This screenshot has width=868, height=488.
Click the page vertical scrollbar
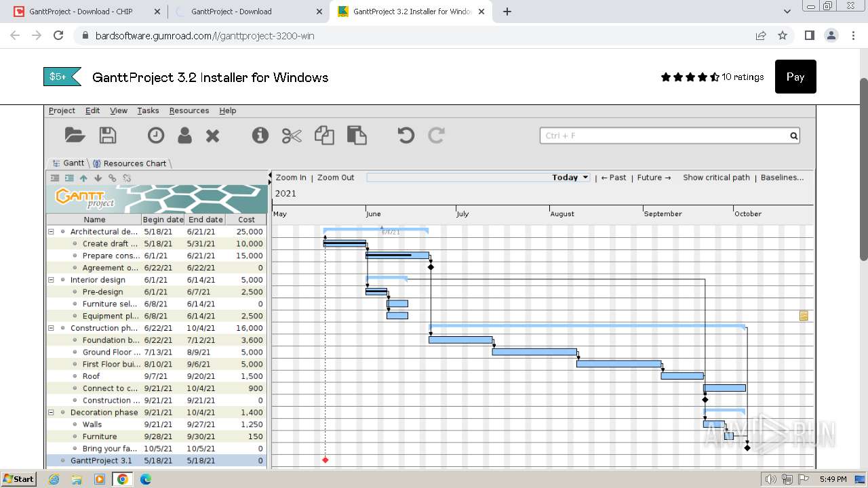pos(863,169)
